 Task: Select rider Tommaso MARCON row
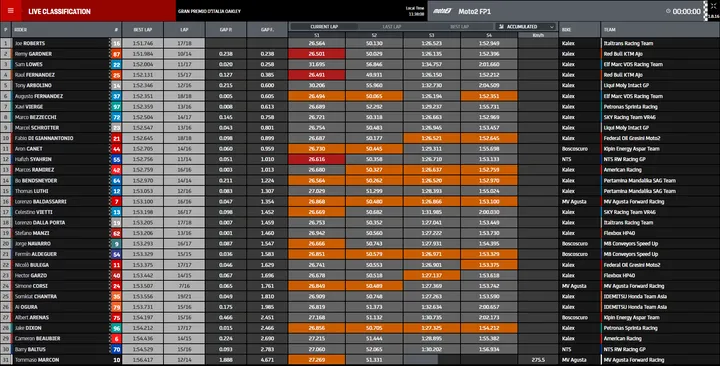360,360
